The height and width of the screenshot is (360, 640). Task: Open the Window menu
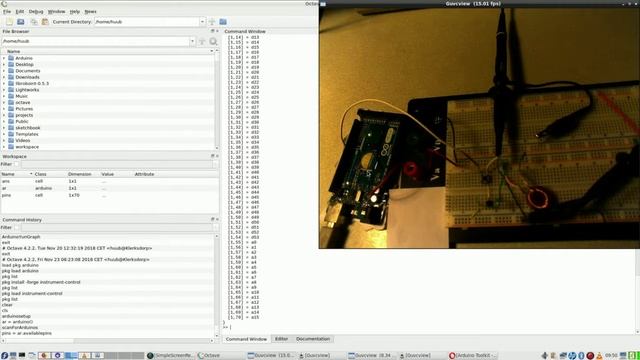[x=56, y=11]
